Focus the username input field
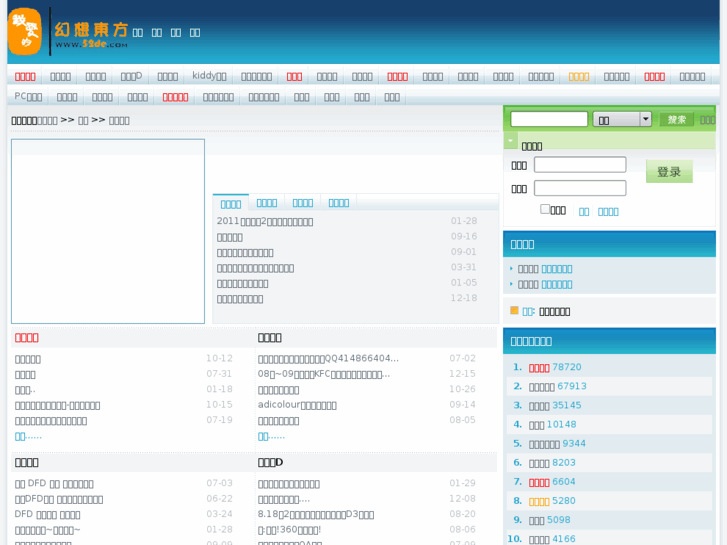 (580, 165)
